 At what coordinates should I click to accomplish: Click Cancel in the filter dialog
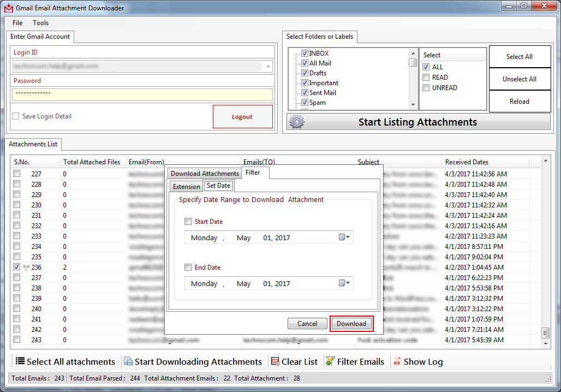pyautogui.click(x=307, y=324)
